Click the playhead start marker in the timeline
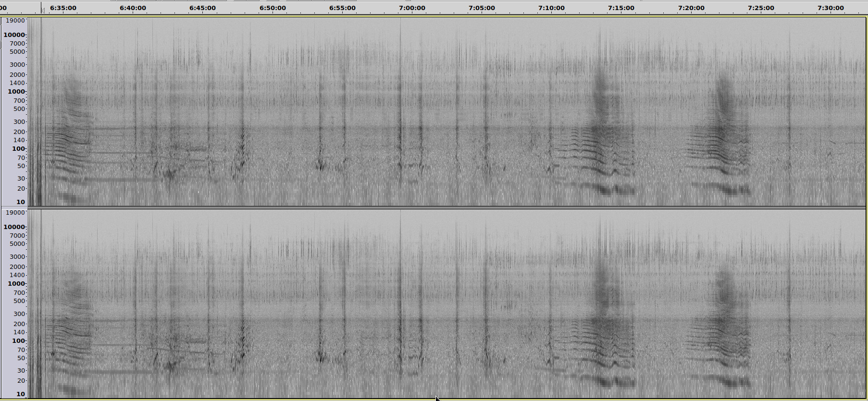This screenshot has width=868, height=401. click(x=42, y=10)
